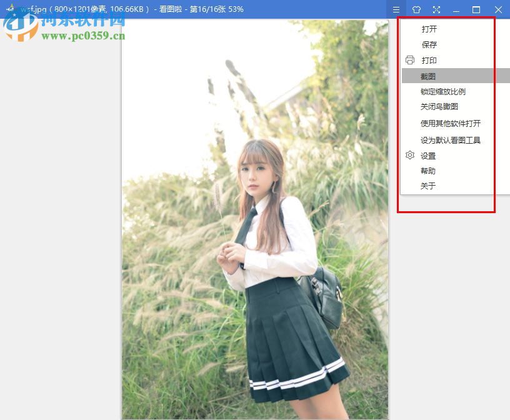Click the printer icon beside 打印
Viewport: 510px width, 420px height.
pos(409,60)
